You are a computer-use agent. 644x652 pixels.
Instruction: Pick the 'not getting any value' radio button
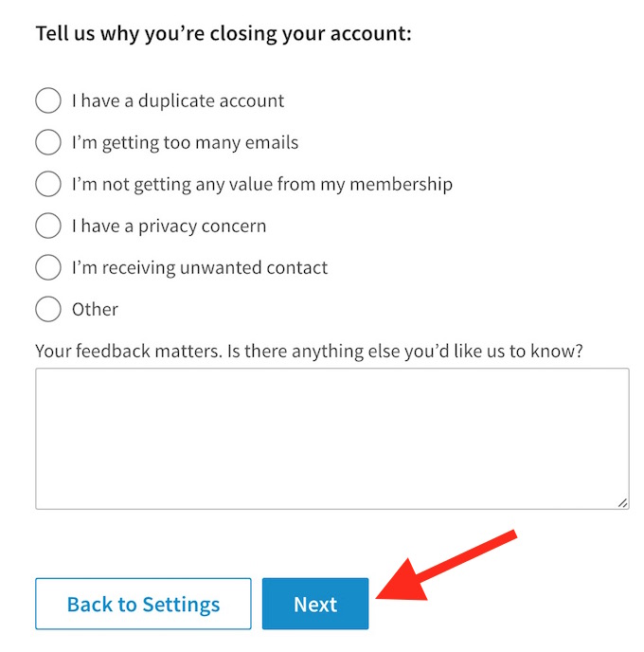48,184
